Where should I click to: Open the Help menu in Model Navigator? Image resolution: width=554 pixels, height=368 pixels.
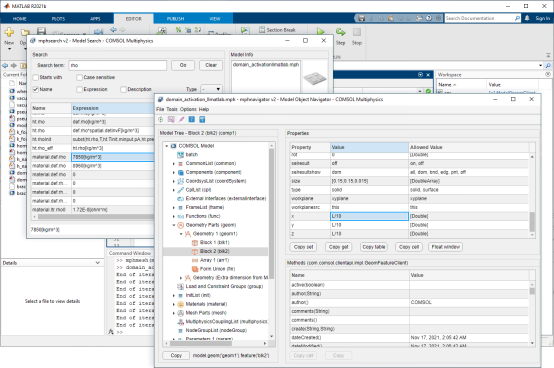(204, 109)
